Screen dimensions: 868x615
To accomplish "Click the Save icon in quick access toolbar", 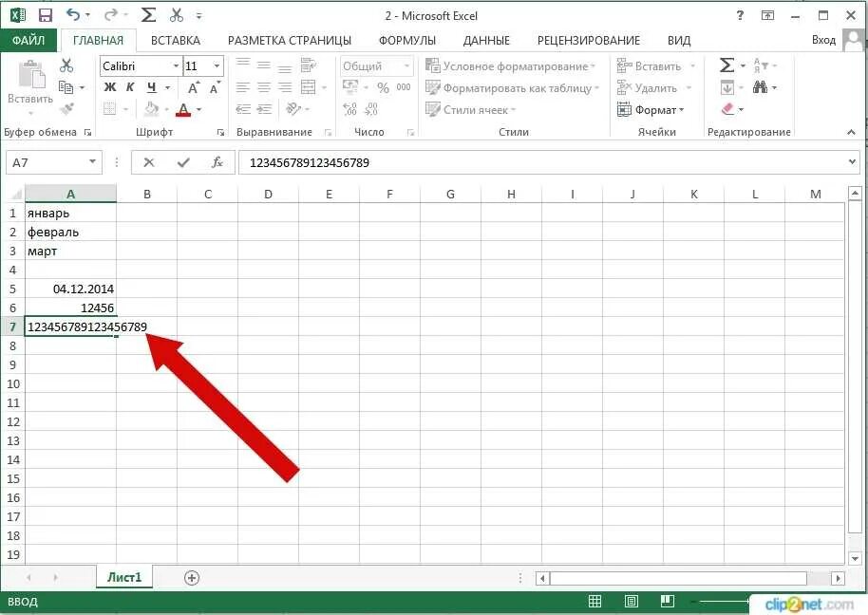I will pos(45,15).
